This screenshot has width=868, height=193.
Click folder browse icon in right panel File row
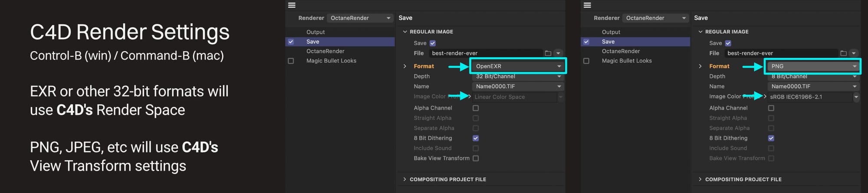pyautogui.click(x=843, y=53)
